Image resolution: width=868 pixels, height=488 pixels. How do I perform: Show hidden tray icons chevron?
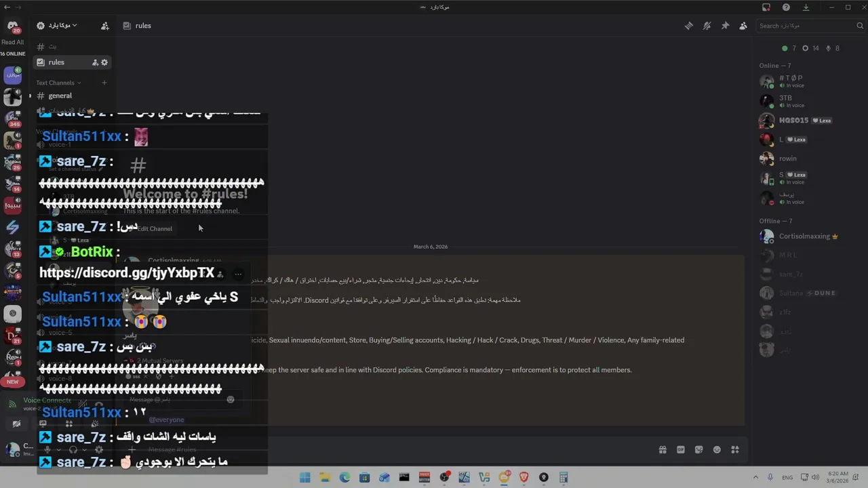755,477
